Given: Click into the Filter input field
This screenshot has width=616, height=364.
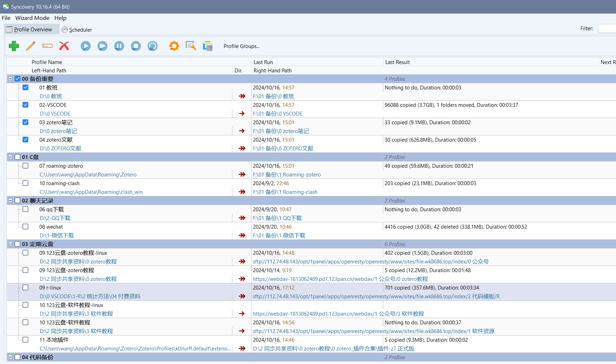Looking at the screenshot, I should click(x=607, y=29).
